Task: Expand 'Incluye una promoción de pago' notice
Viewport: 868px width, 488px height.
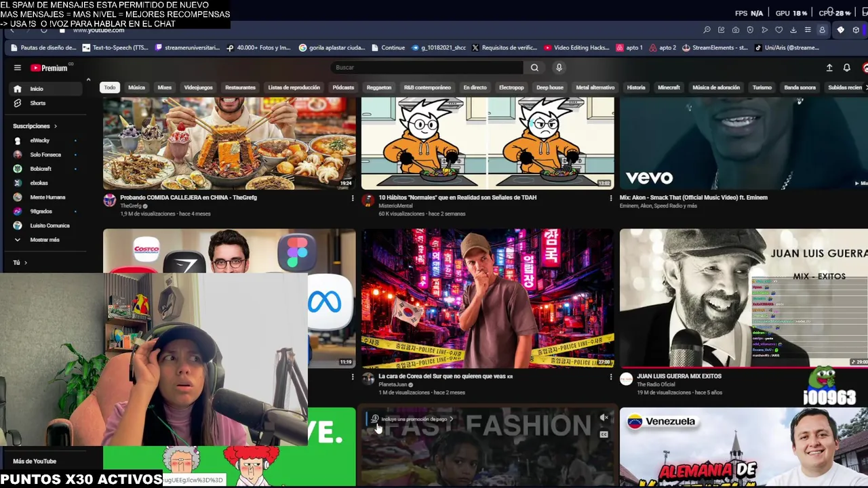Action: 412,419
